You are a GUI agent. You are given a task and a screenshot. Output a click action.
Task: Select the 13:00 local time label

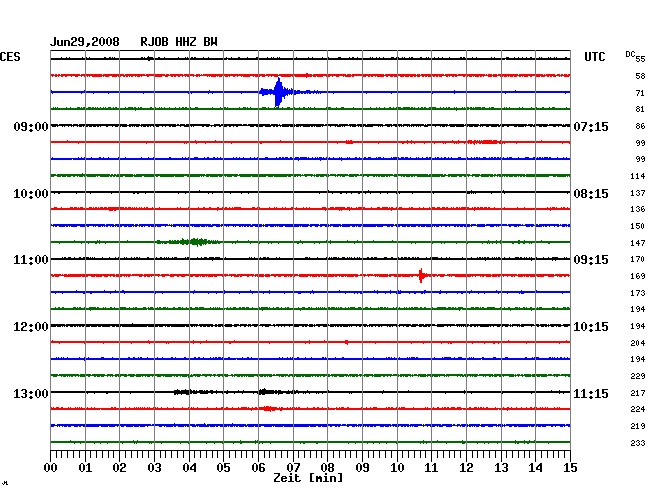click(x=31, y=393)
